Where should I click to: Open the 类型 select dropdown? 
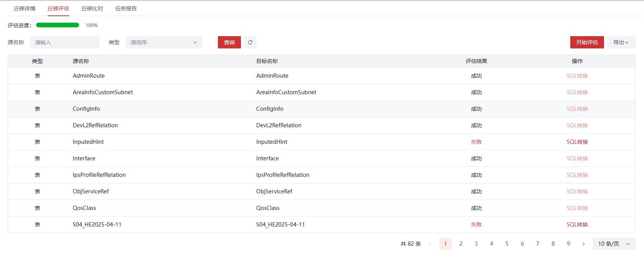tap(164, 42)
